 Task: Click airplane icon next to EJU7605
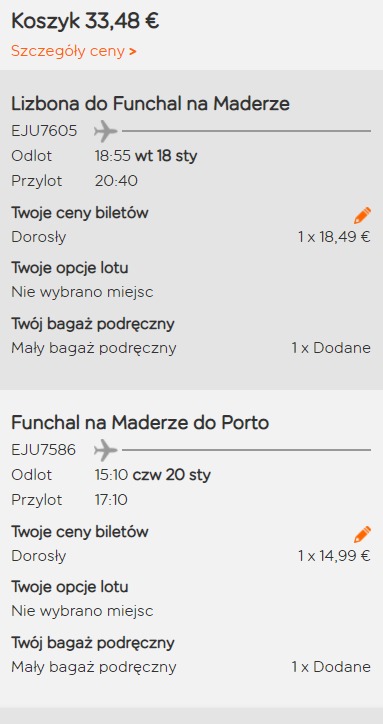point(106,131)
